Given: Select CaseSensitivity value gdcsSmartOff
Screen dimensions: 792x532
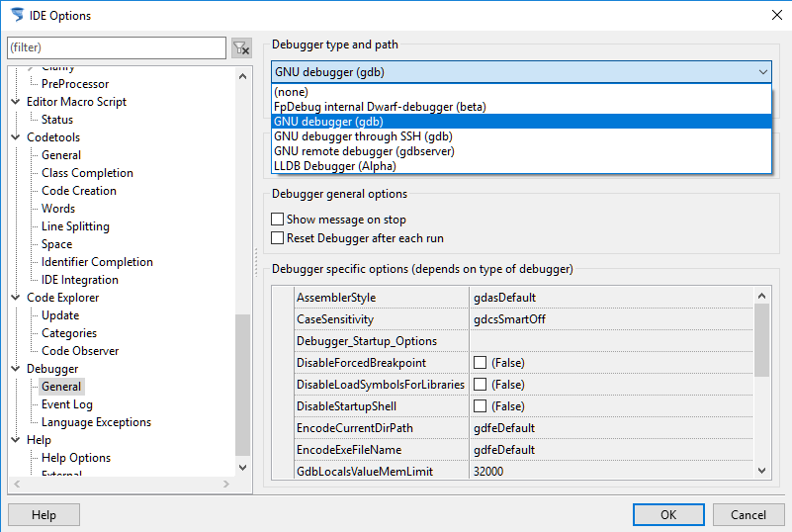Looking at the screenshot, I should coord(611,319).
